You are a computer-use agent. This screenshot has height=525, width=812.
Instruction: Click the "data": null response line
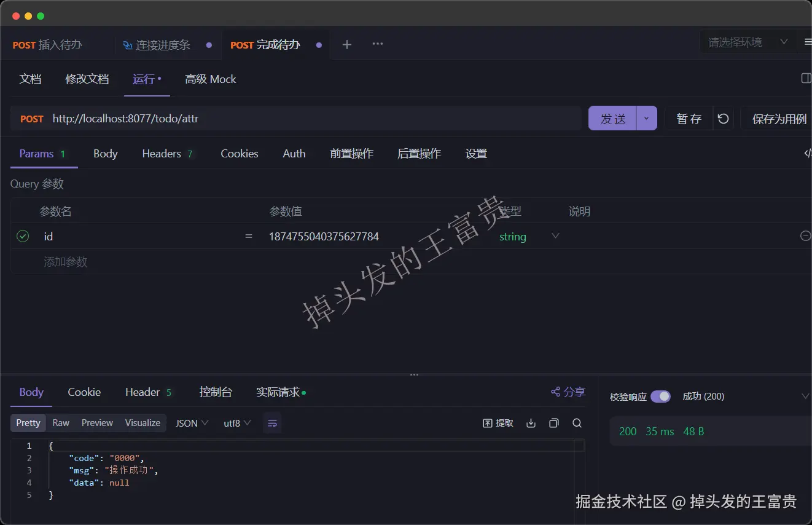[99, 483]
